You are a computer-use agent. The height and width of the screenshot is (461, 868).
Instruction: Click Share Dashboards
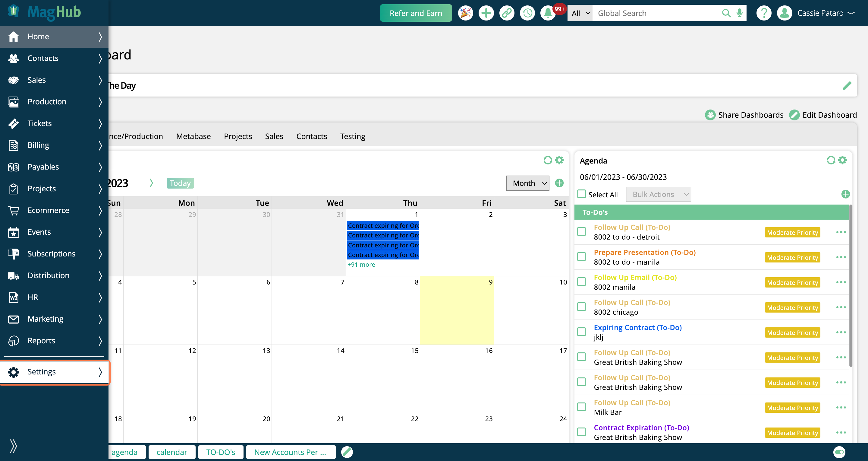744,115
